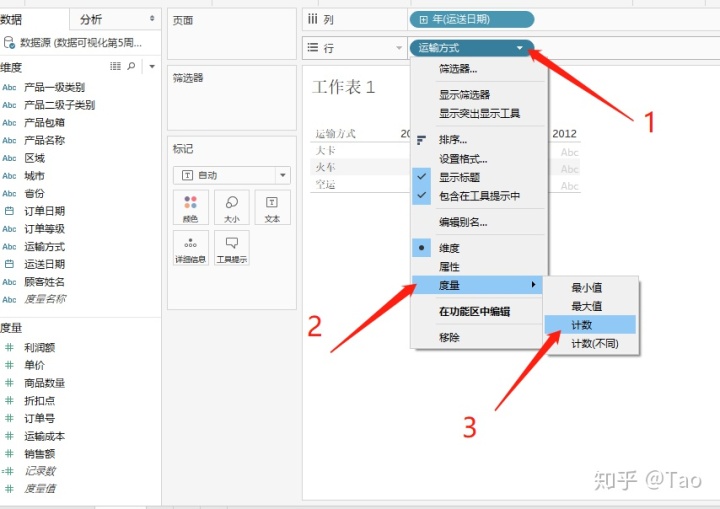
Task: Click the search magnifier icon in dimensions header
Action: [131, 67]
